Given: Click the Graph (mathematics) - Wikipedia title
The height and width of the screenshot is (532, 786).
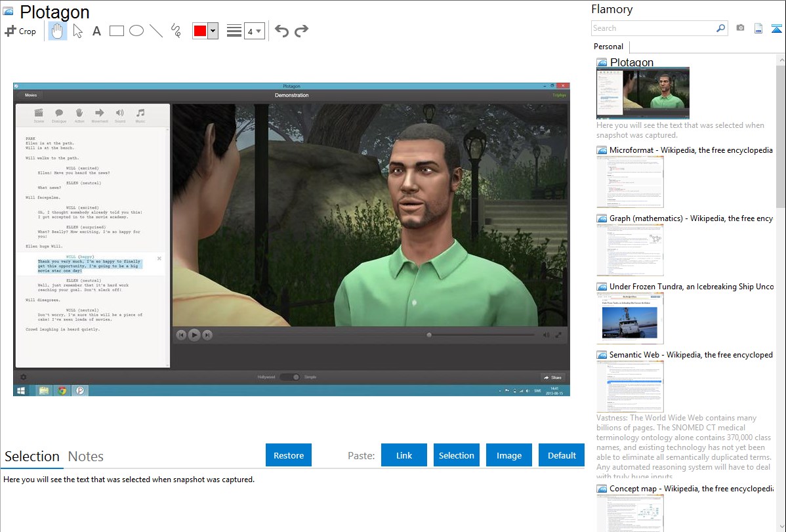Looking at the screenshot, I should (x=691, y=218).
